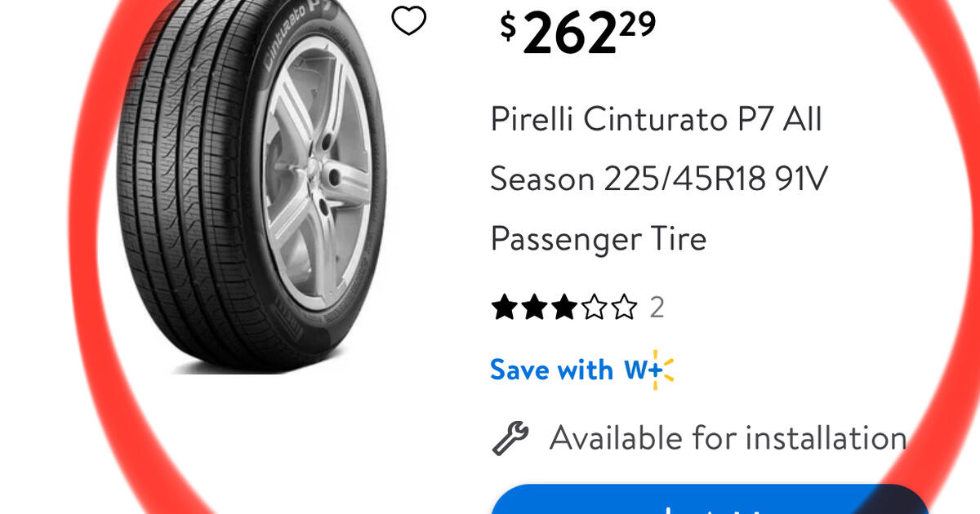
Task: Expand the review count details
Action: 657,308
